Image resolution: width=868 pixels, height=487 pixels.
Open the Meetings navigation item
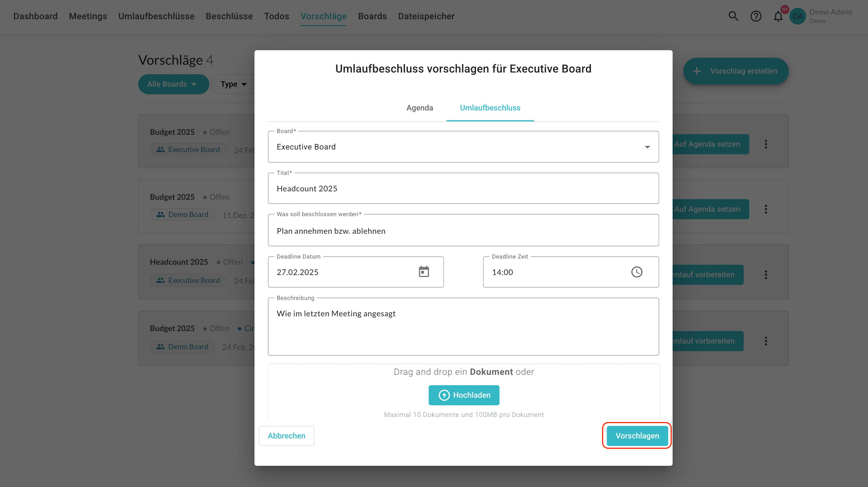click(88, 16)
